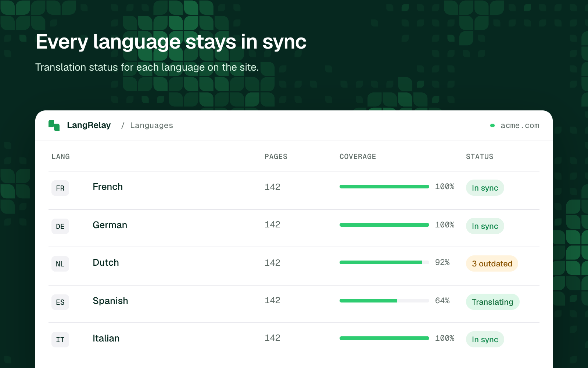Click the Dutch coverage progress bar
The height and width of the screenshot is (368, 588).
tap(384, 262)
